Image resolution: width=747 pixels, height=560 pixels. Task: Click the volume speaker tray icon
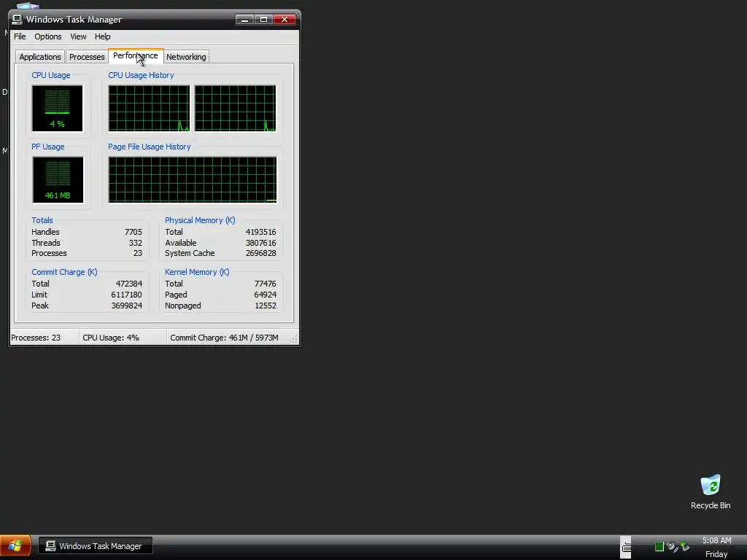pos(673,547)
